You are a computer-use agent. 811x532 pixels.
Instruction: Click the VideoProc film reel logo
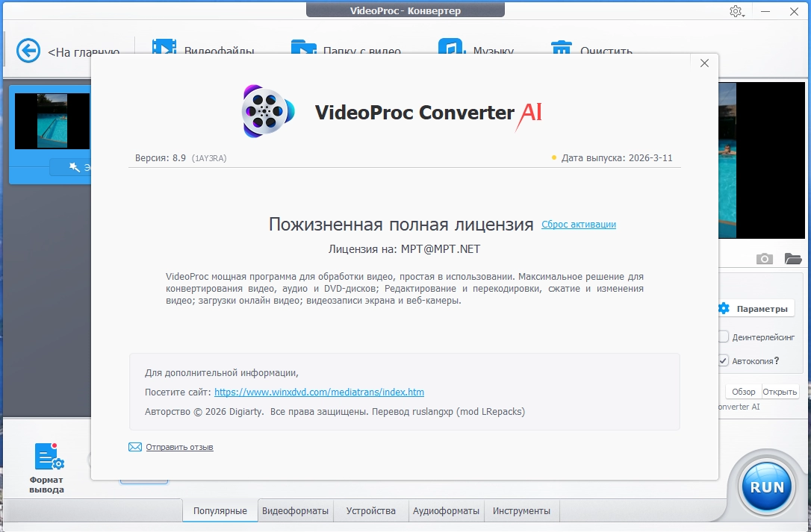pos(268,111)
